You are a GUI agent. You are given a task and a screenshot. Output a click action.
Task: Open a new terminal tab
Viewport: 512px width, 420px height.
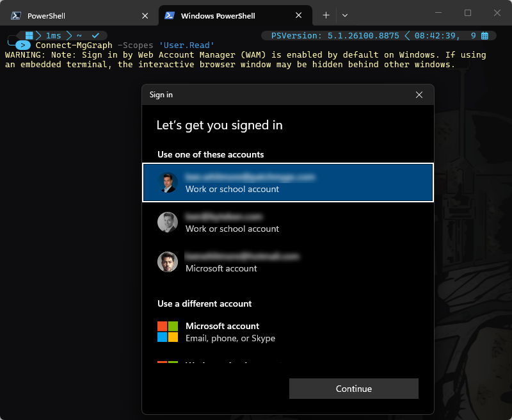(x=326, y=15)
